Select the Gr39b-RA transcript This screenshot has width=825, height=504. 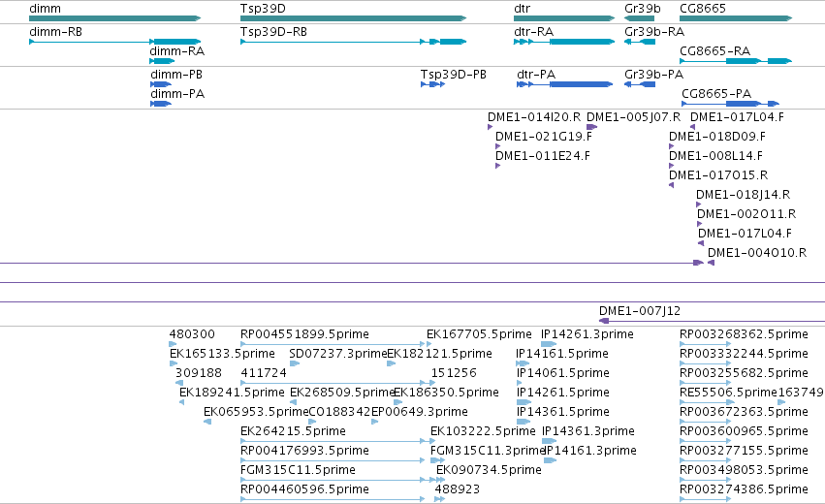tap(640, 42)
